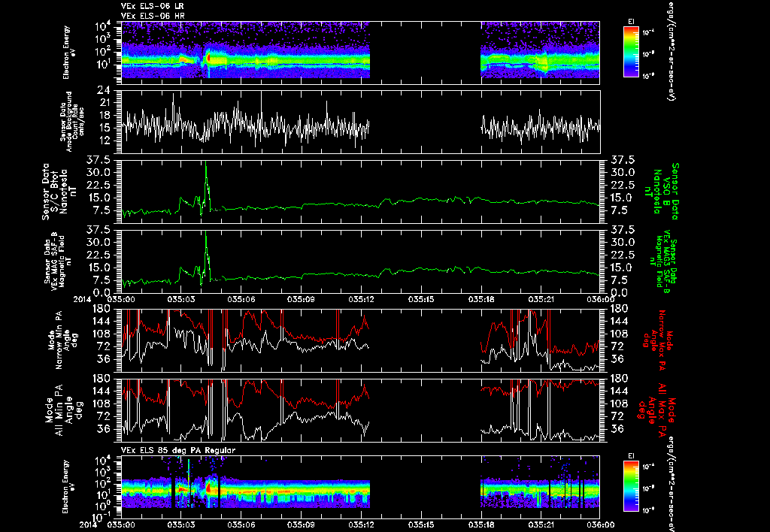Viewport: 770px width, 532px height.
Task: Click the middle axis time label 035:06
Action: pyautogui.click(x=241, y=299)
